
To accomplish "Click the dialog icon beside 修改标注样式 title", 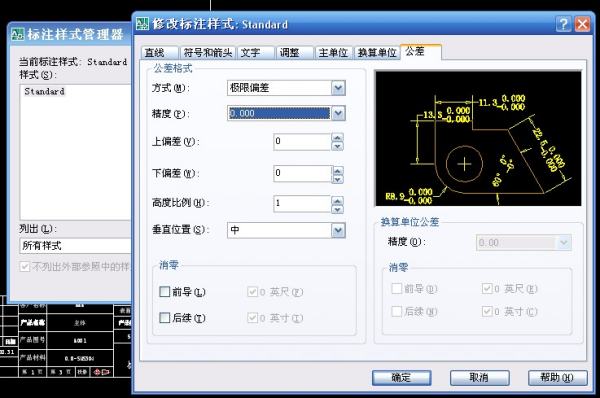I will pyautogui.click(x=142, y=24).
